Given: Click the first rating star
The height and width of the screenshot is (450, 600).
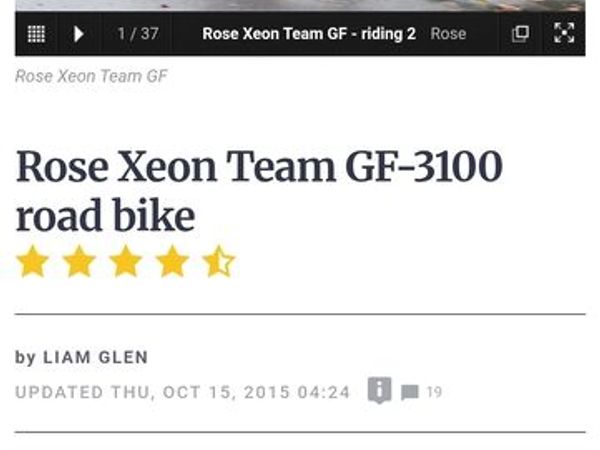Looking at the screenshot, I should [x=33, y=262].
